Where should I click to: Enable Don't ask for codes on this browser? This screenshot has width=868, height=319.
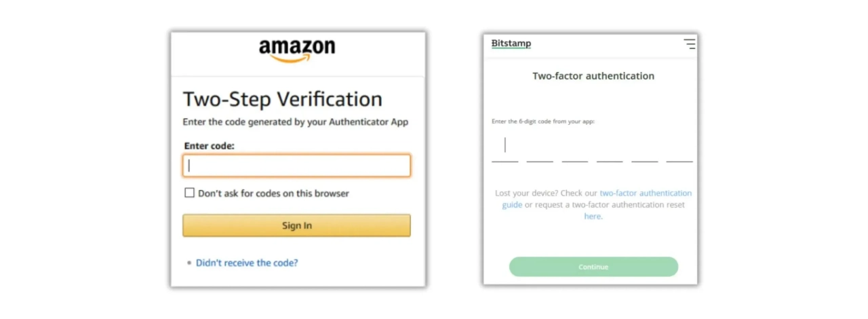pos(190,193)
